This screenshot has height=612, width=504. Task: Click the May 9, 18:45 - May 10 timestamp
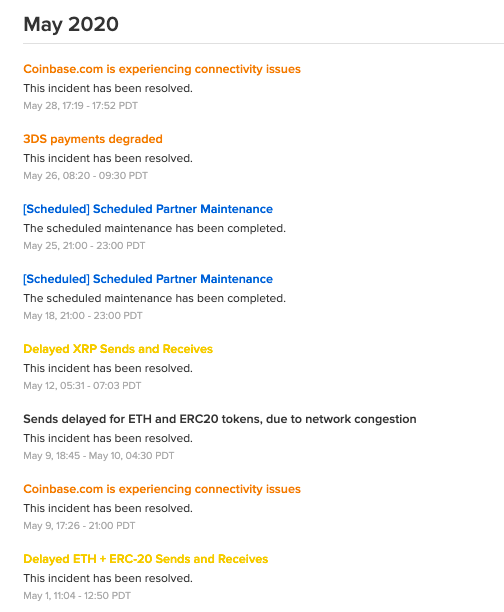[98, 455]
